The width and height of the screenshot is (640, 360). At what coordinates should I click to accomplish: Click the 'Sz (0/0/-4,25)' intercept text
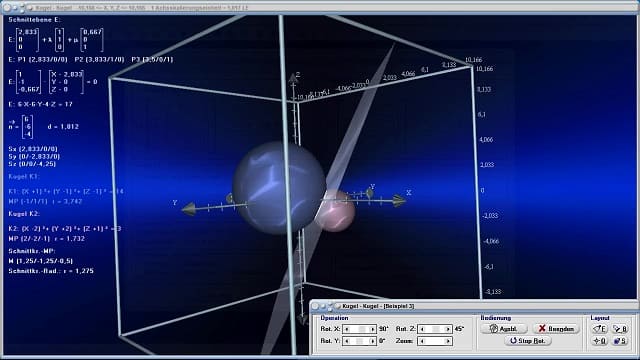tap(32, 164)
